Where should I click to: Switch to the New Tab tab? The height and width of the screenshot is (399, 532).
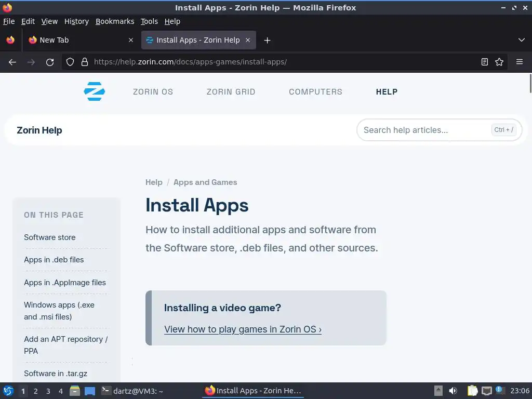point(81,40)
